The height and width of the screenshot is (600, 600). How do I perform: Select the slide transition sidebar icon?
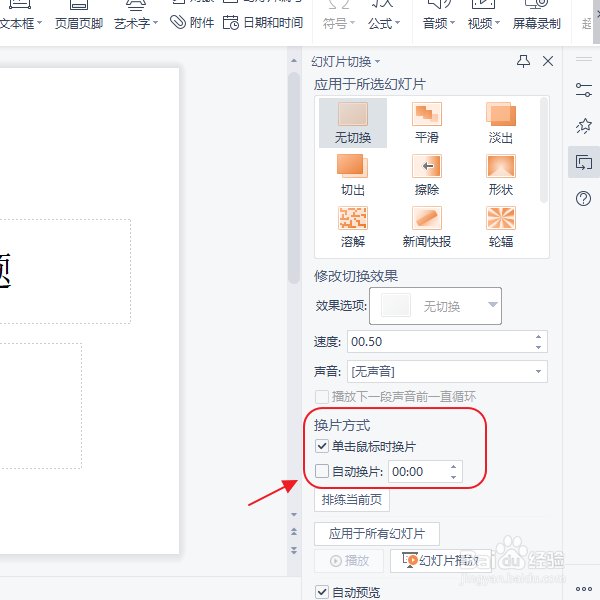[x=584, y=162]
